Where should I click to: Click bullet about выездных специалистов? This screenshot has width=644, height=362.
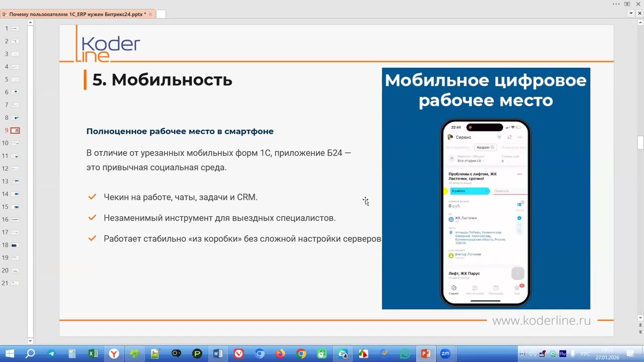tap(219, 218)
